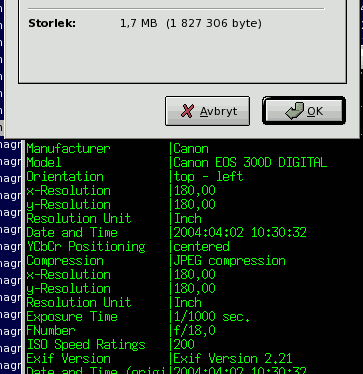This screenshot has width=363, height=374.
Task: Click 'Date and Time' row label
Action: (x=72, y=232)
